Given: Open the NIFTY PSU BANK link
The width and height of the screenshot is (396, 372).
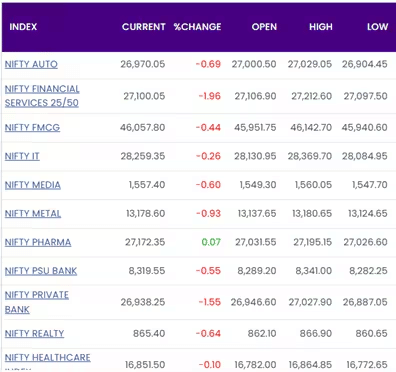Looking at the screenshot, I should 41,271.
